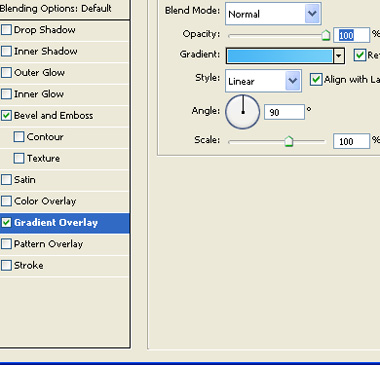The image size is (380, 365).
Task: Uncheck the Bevel and Emboss checkbox
Action: click(x=6, y=116)
